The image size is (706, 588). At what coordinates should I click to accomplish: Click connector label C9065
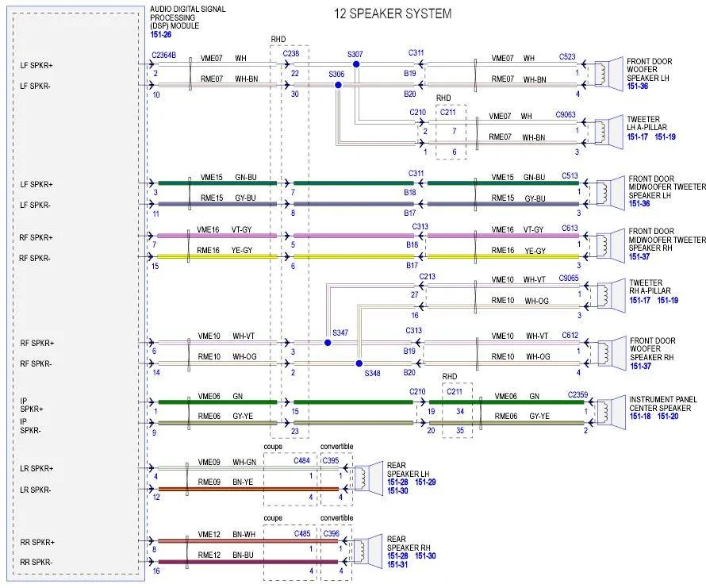[569, 278]
